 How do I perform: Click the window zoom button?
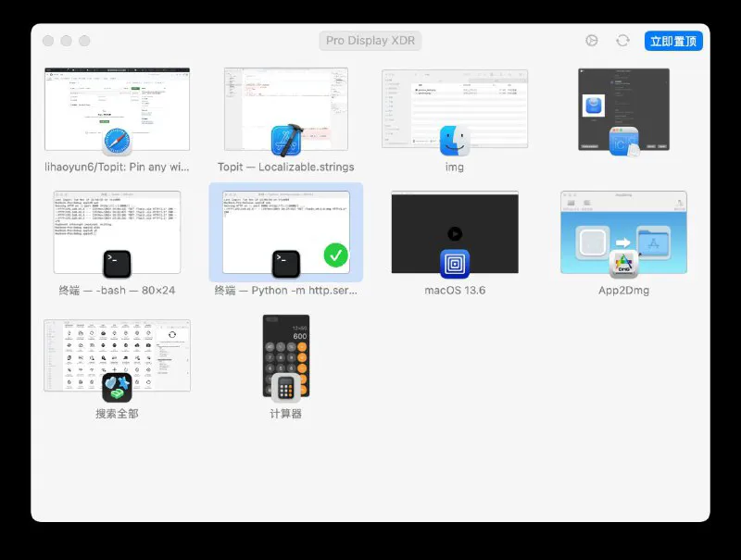[x=84, y=41]
